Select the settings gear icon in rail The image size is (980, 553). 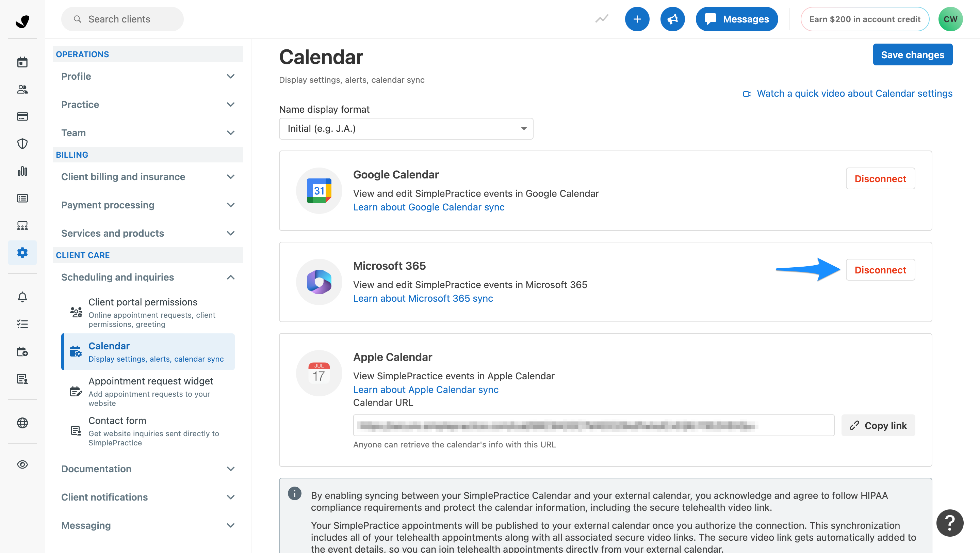pyautogui.click(x=22, y=252)
